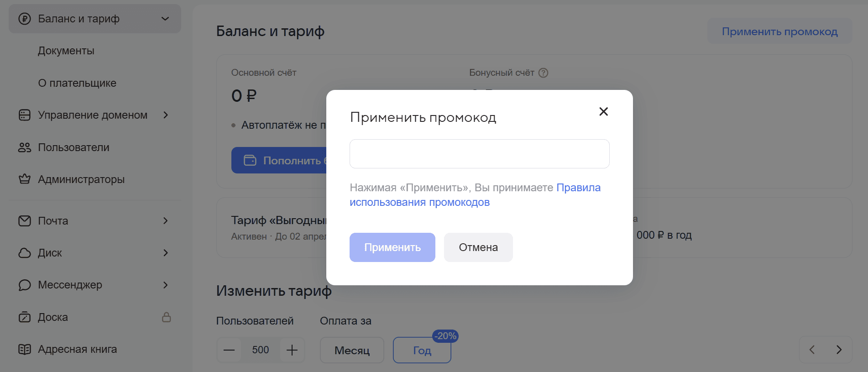Click the Адресная книга book icon

pyautogui.click(x=25, y=349)
